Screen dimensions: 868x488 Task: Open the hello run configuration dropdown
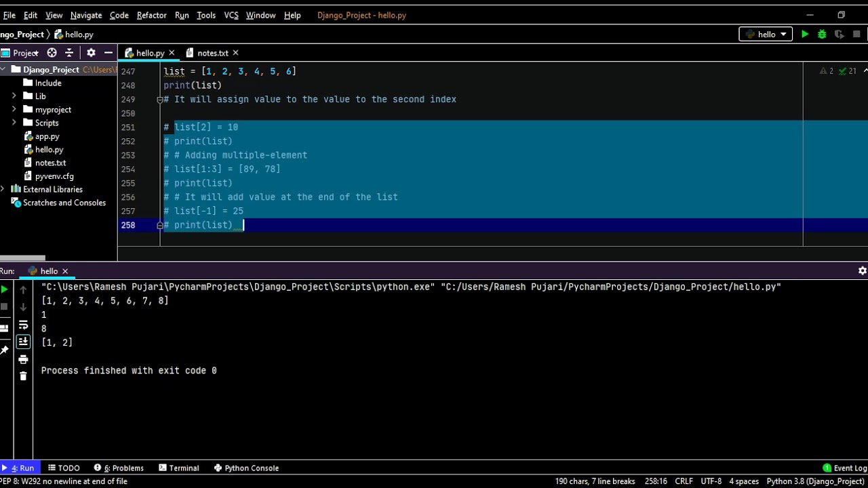point(766,34)
